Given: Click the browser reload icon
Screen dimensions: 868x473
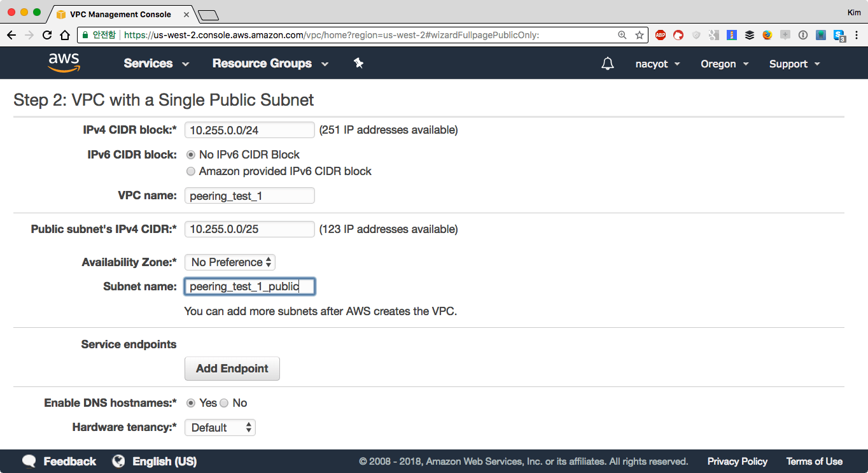Looking at the screenshot, I should coord(47,35).
